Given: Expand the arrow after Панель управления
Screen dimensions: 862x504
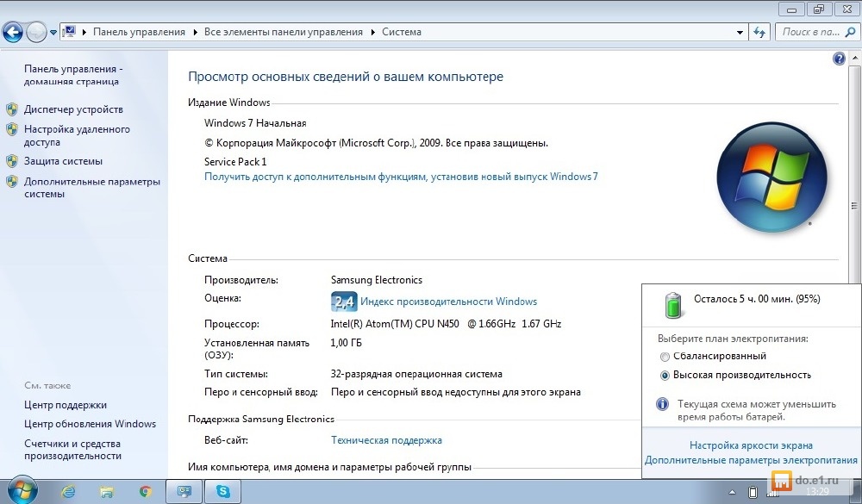Looking at the screenshot, I should [195, 33].
